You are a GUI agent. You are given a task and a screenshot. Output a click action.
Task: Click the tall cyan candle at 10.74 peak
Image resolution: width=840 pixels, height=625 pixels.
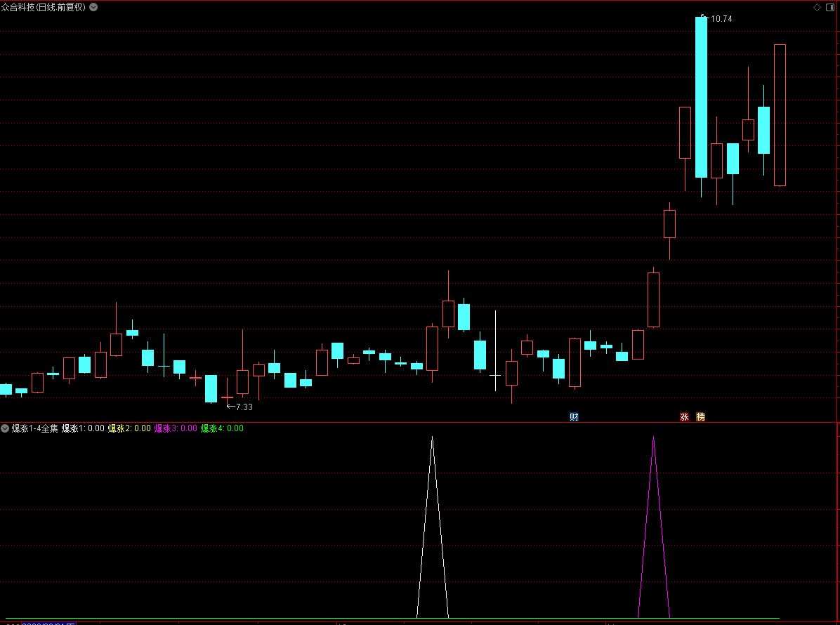tap(701, 97)
